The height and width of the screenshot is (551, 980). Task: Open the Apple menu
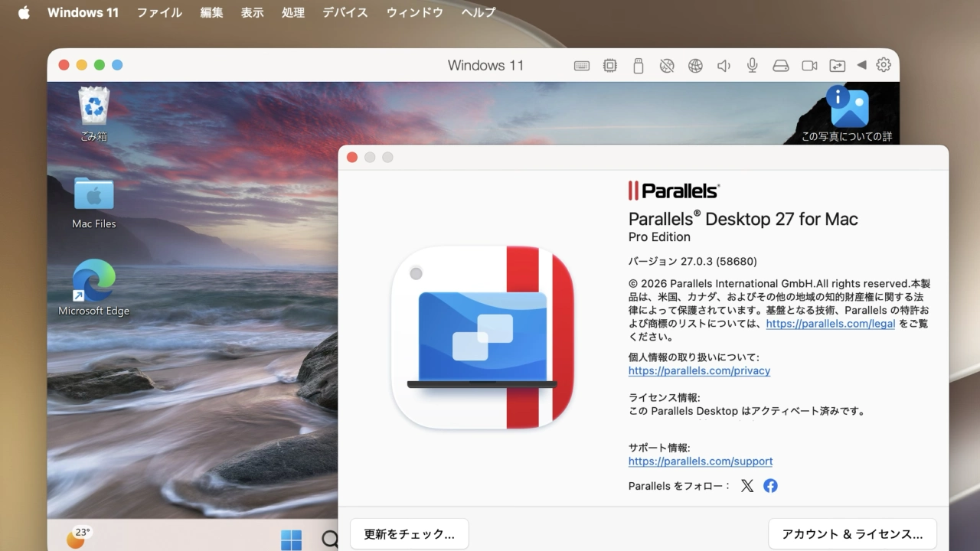click(x=24, y=12)
